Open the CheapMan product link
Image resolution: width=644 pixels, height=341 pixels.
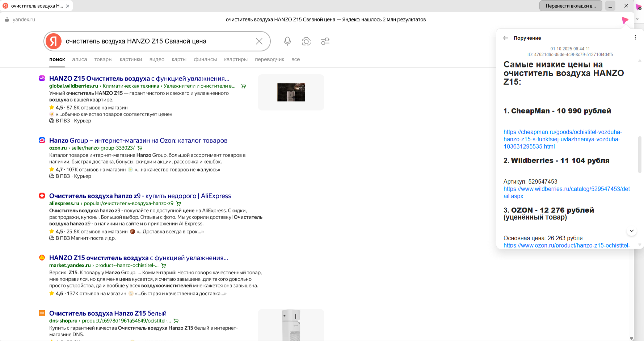click(x=562, y=139)
